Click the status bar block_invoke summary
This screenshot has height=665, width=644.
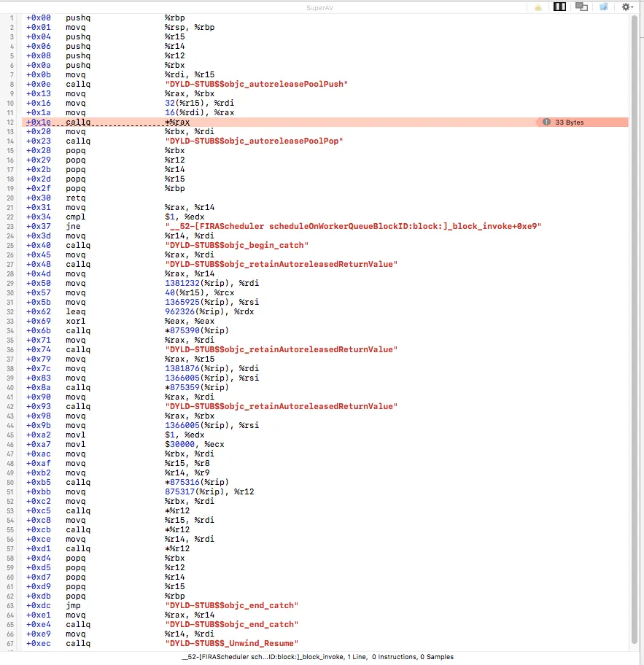pyautogui.click(x=318, y=657)
